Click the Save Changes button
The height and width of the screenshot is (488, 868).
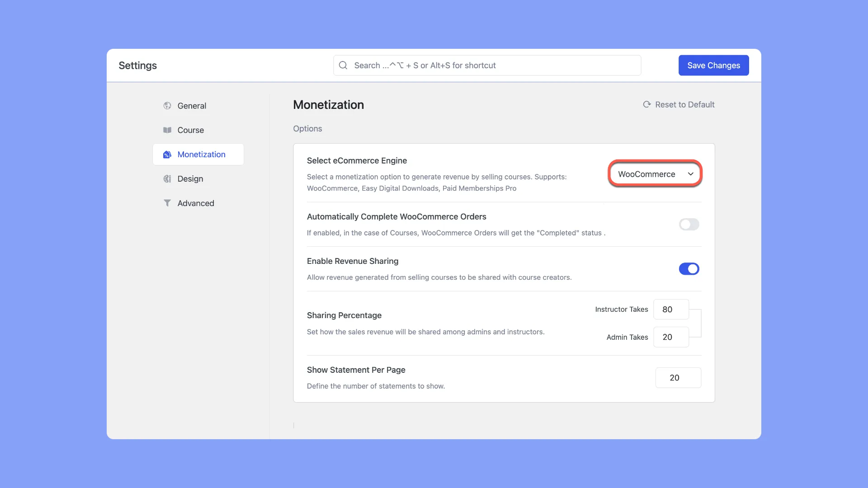click(713, 65)
